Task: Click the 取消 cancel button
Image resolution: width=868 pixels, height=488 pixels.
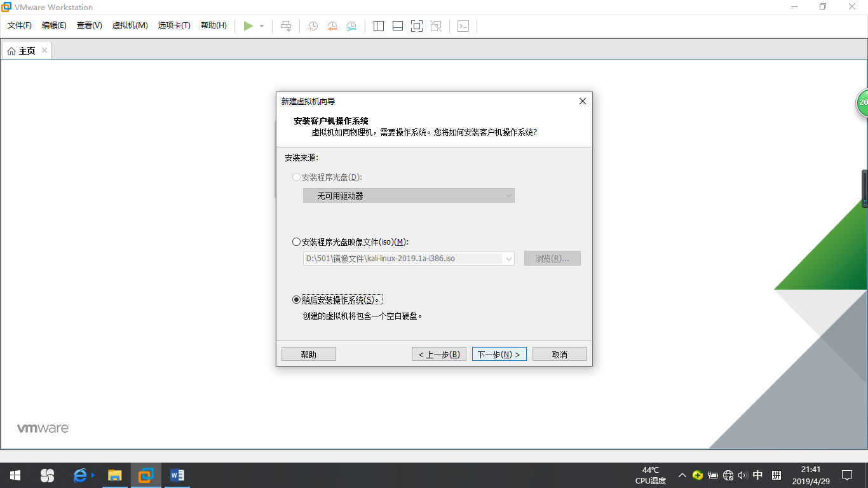Action: 560,354
